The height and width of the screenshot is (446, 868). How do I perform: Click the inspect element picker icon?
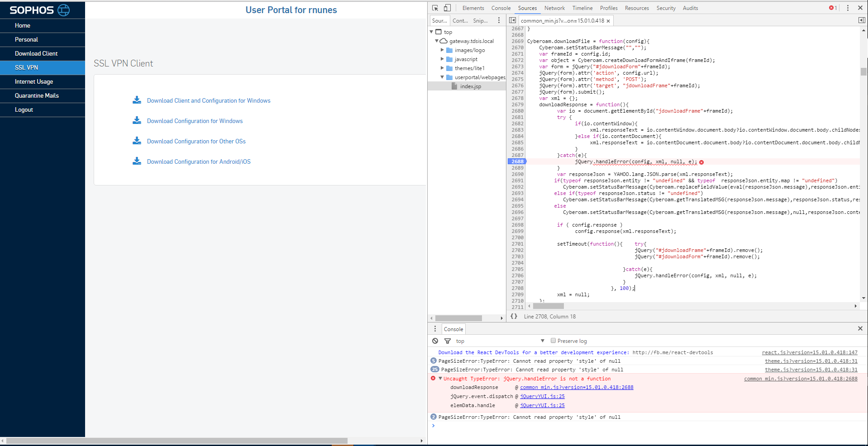pos(435,8)
